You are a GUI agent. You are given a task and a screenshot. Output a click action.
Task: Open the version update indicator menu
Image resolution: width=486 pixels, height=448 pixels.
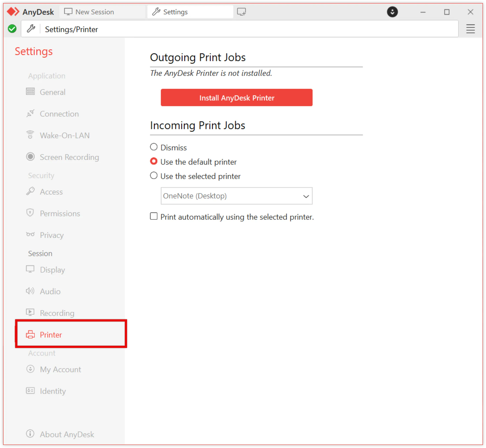[x=393, y=12]
